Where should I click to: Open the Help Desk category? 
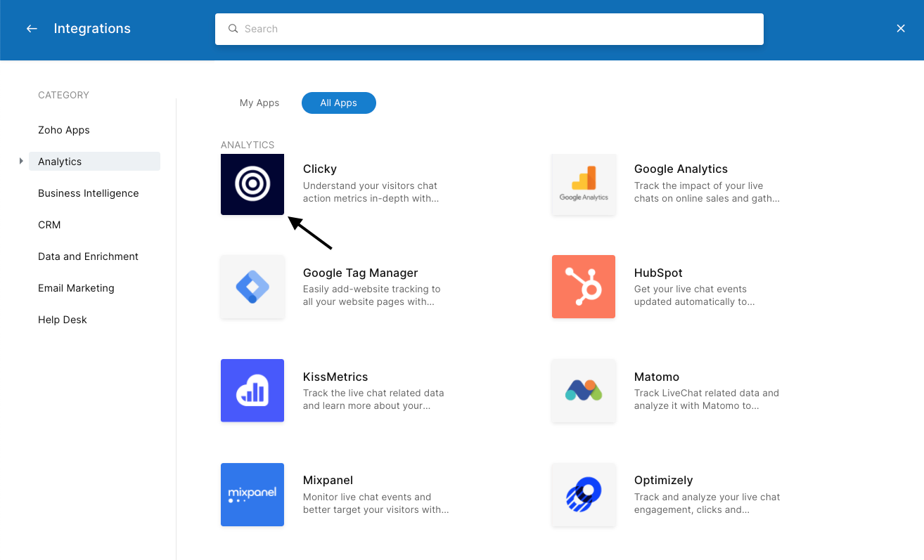[x=63, y=320]
